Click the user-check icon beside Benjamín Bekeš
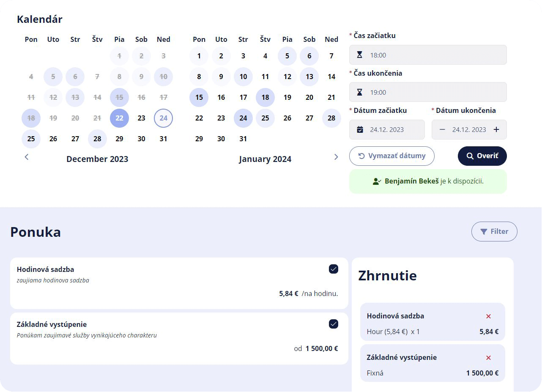 [x=377, y=181]
